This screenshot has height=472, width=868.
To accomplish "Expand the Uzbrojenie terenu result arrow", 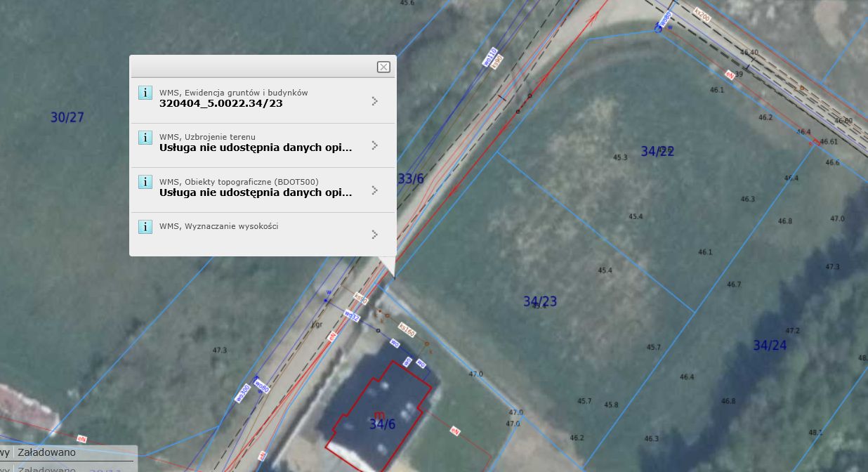I will click(x=375, y=145).
